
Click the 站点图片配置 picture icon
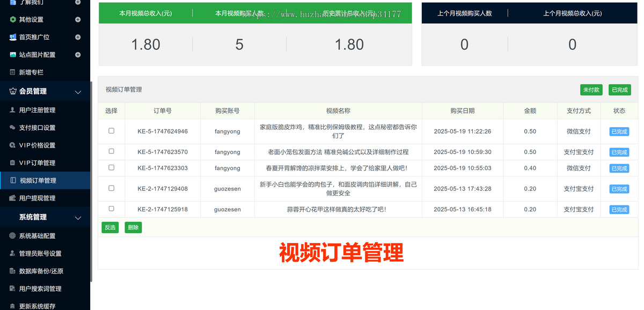pyautogui.click(x=13, y=55)
